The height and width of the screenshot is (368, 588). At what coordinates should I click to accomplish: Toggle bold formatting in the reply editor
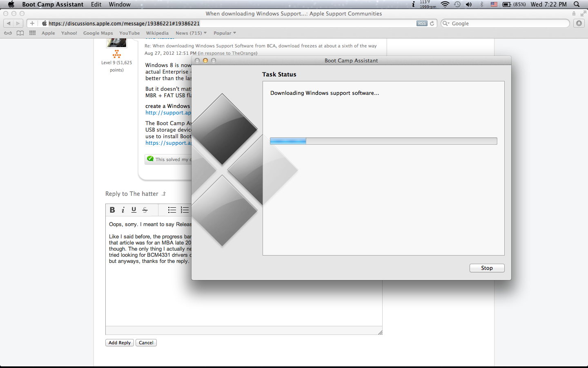click(112, 210)
